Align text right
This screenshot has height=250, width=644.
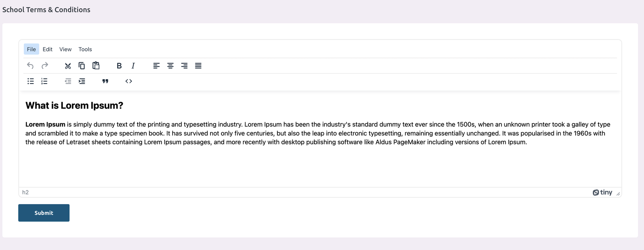(x=184, y=66)
